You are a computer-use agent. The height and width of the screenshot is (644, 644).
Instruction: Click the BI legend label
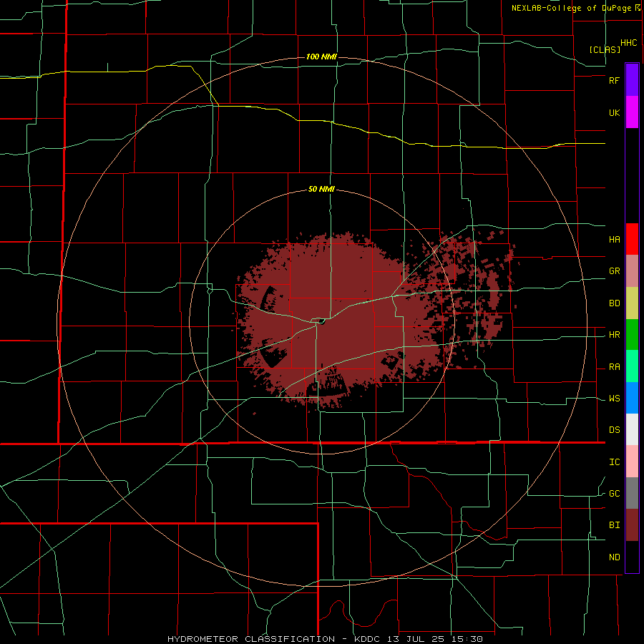pos(614,525)
